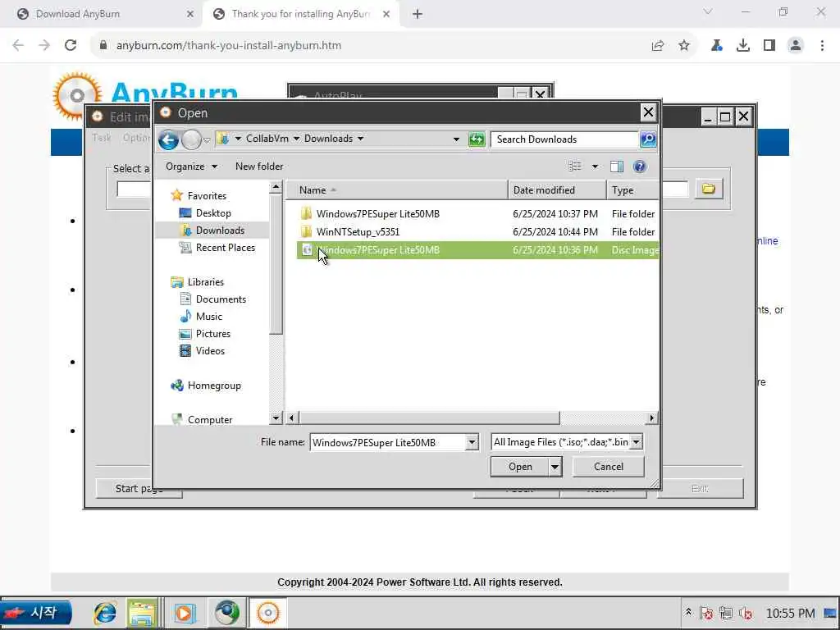The width and height of the screenshot is (840, 630).
Task: Expand the Downloads breadcrumb arrow
Action: point(361,139)
